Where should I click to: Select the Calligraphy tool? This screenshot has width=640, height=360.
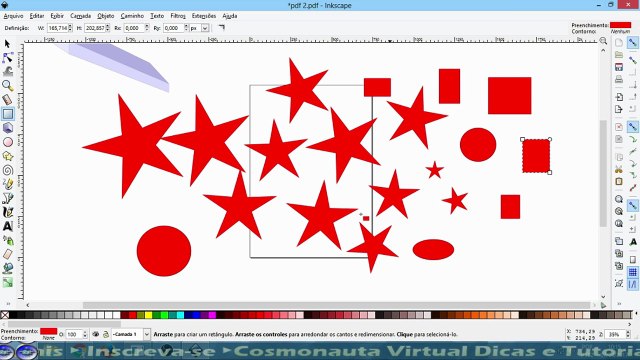tap(7, 212)
